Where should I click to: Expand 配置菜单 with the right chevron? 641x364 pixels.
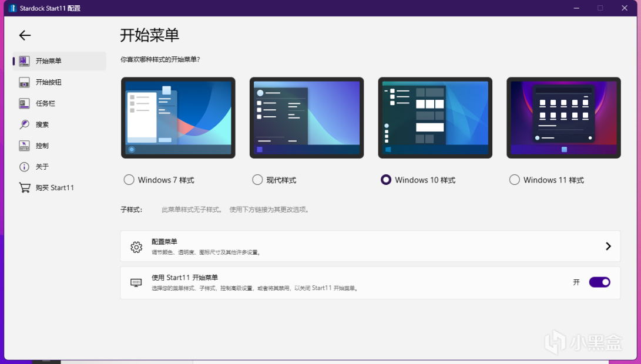click(x=608, y=246)
